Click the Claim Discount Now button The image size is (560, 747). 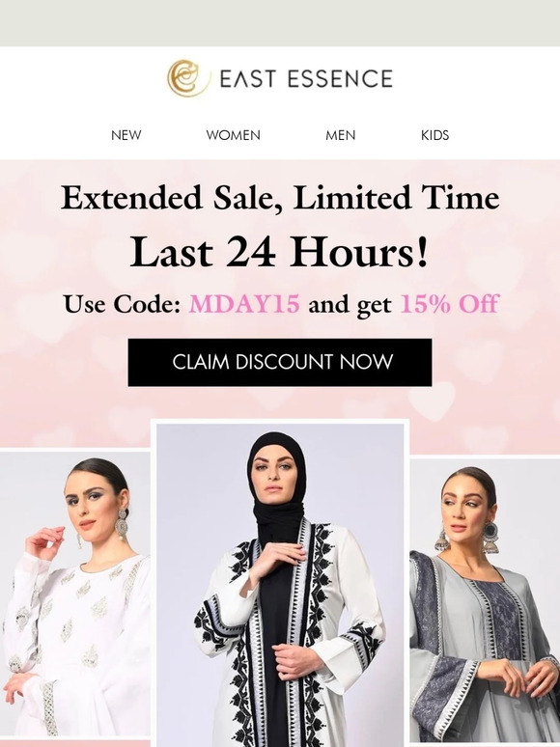coord(280,362)
